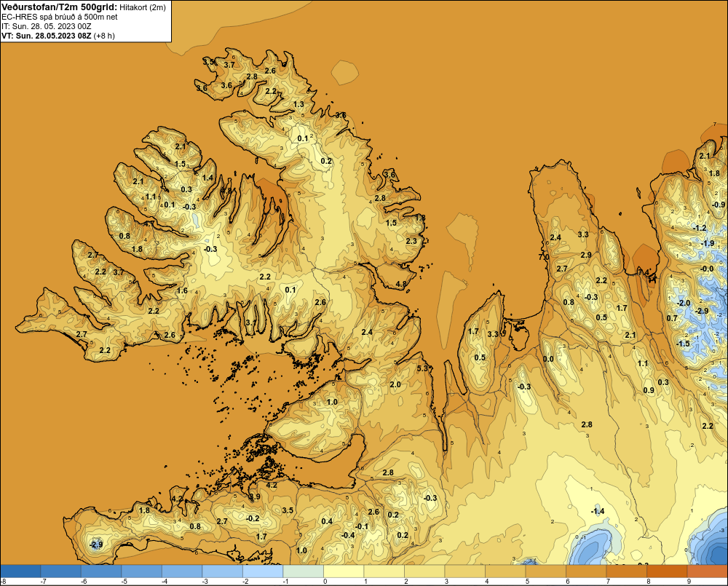728x586 pixels.
Task: Click the legend scale label '-6'
Action: [83, 582]
